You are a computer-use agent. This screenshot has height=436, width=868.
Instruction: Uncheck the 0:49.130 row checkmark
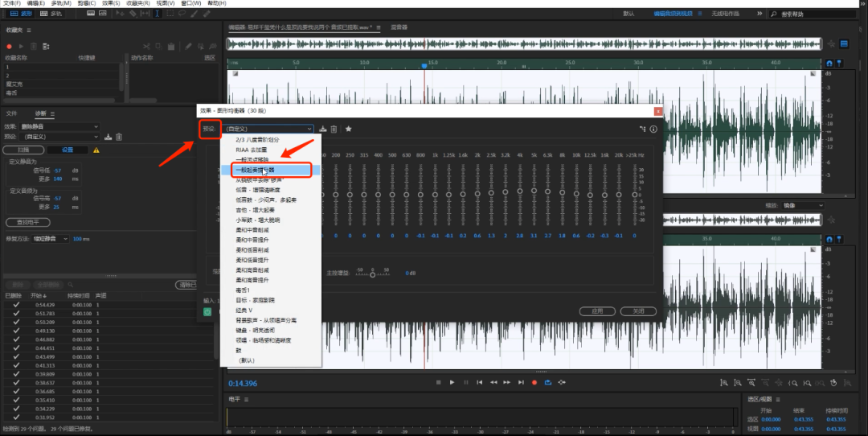pos(16,331)
